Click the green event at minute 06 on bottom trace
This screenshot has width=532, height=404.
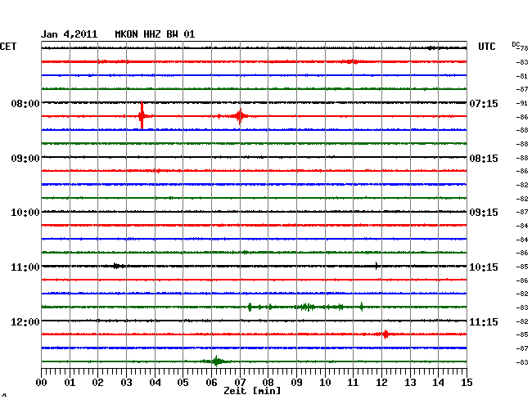point(216,361)
